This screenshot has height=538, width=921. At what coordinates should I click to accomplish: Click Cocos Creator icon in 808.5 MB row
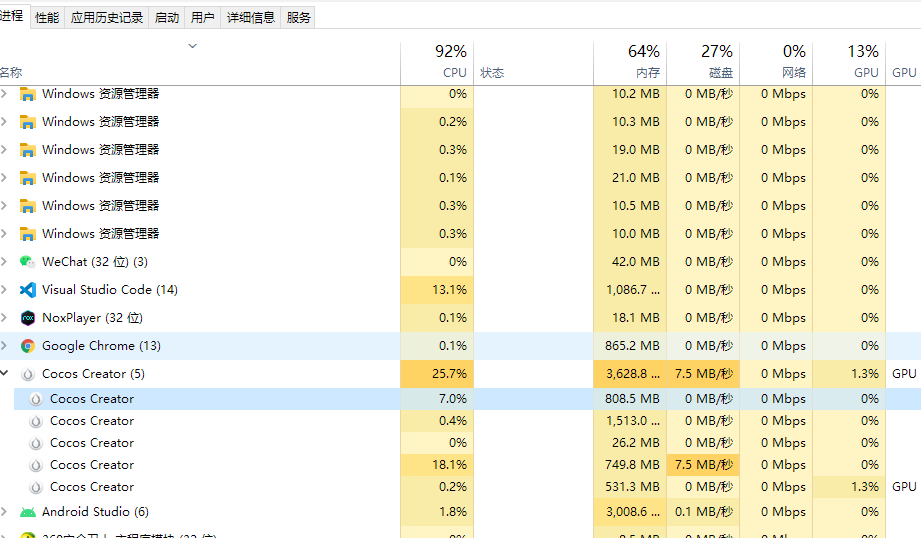coord(36,399)
